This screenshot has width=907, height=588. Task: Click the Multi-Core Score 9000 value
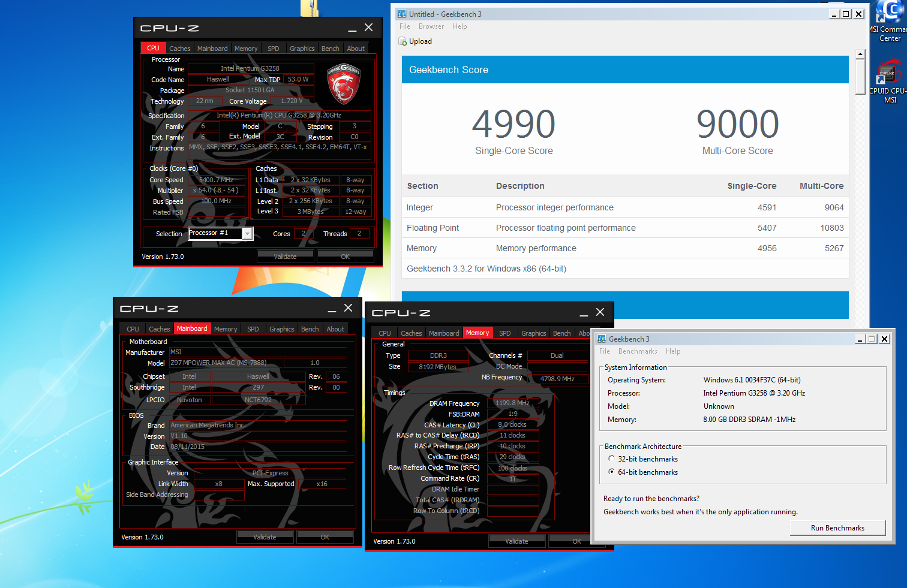pos(737,124)
